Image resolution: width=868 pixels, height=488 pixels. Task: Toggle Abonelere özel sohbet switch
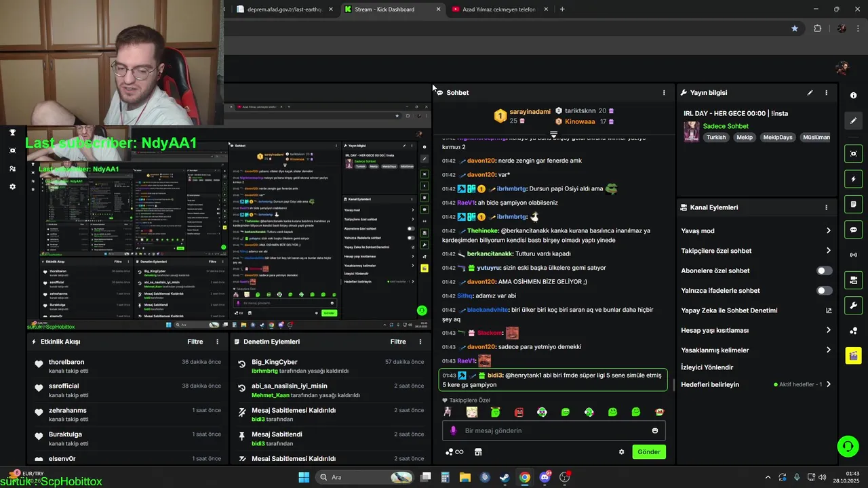tap(824, 270)
